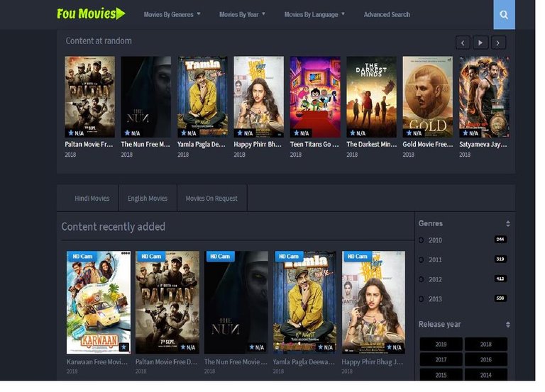This screenshot has width=545, height=392.
Task: Open Karwaan poster in recently added
Action: tap(99, 303)
